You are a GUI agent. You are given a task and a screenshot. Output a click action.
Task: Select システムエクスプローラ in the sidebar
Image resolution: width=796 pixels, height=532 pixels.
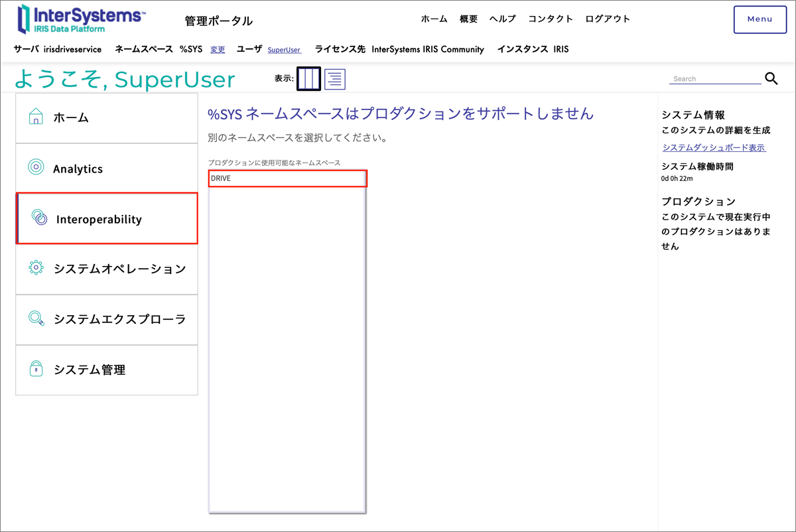coord(107,319)
